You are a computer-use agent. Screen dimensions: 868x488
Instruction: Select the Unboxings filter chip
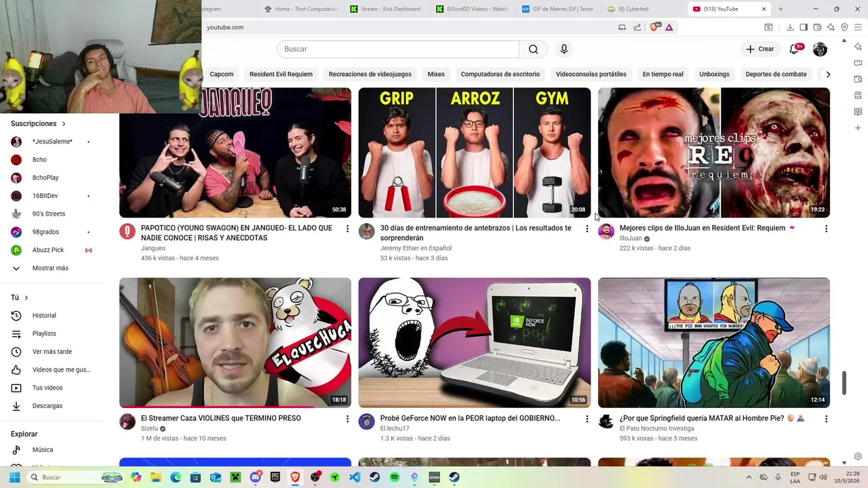714,75
